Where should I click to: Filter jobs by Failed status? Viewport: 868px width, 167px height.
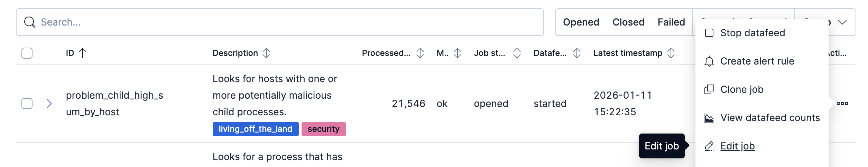pos(671,22)
